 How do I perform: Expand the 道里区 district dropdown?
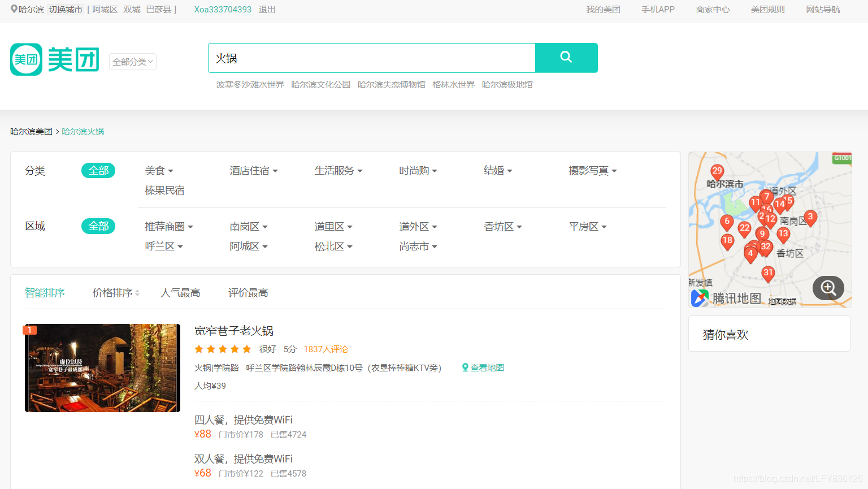(x=333, y=227)
